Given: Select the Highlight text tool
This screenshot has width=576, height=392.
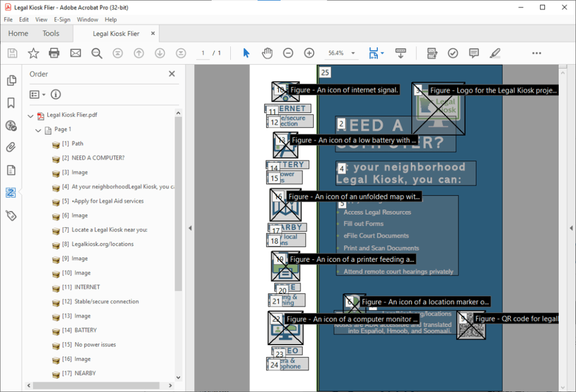Looking at the screenshot, I should tap(495, 52).
